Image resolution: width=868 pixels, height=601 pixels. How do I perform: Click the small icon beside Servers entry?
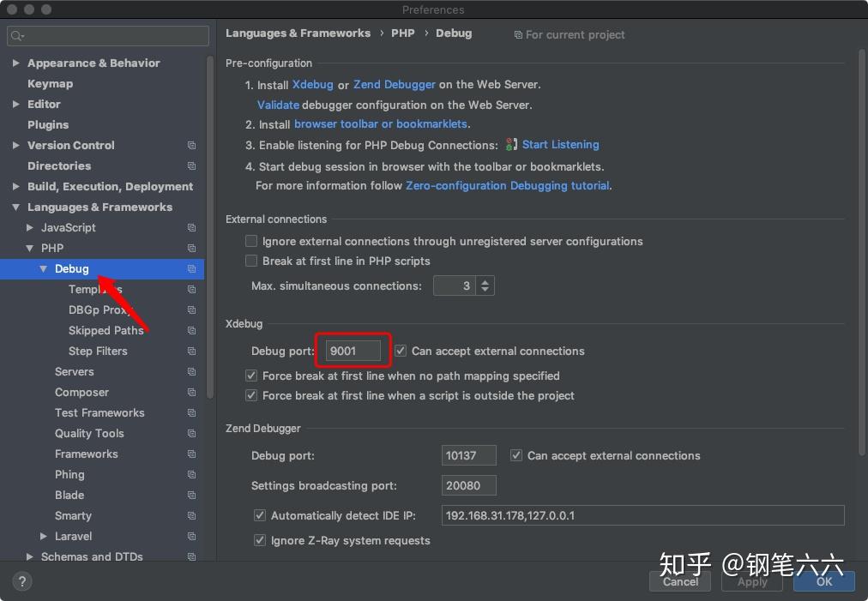click(x=190, y=371)
